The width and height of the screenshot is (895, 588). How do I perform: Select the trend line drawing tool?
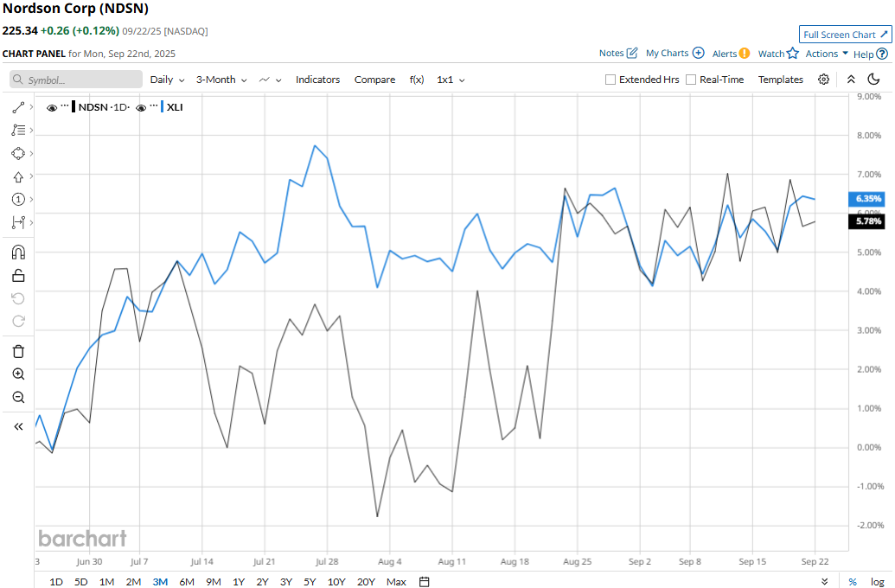pos(18,107)
